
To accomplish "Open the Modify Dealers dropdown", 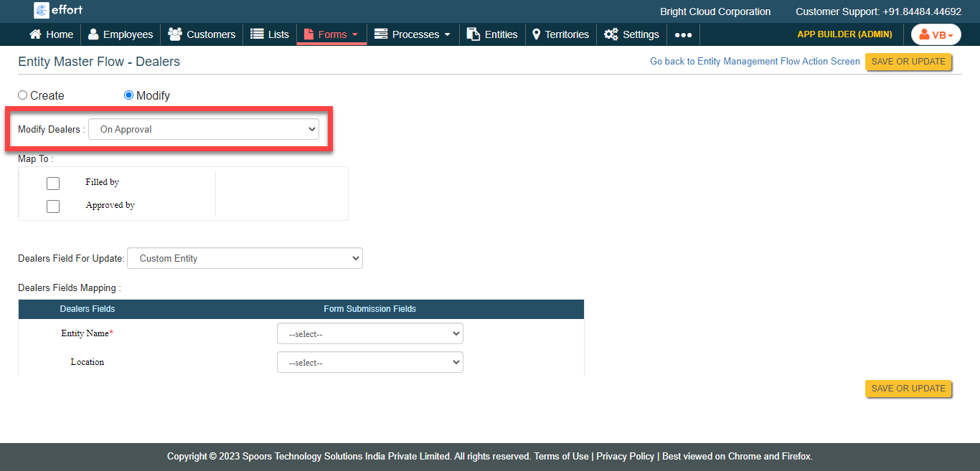I will [x=204, y=130].
